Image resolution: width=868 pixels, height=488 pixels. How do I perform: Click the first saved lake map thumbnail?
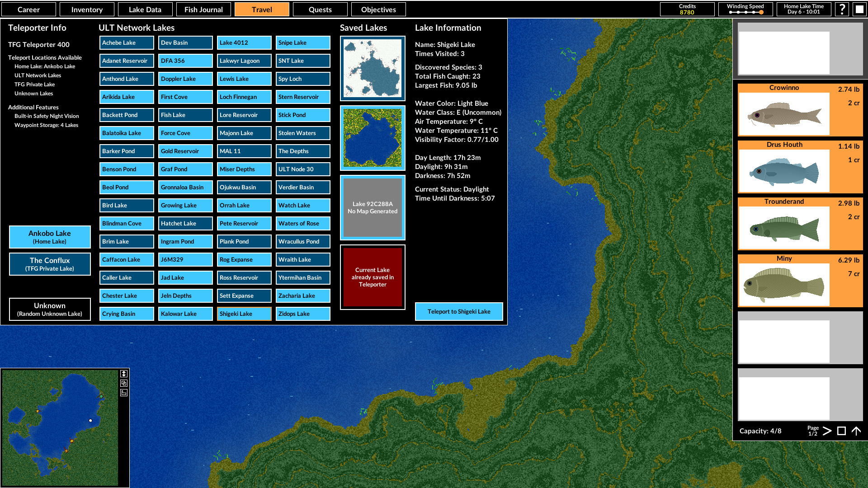(372, 68)
